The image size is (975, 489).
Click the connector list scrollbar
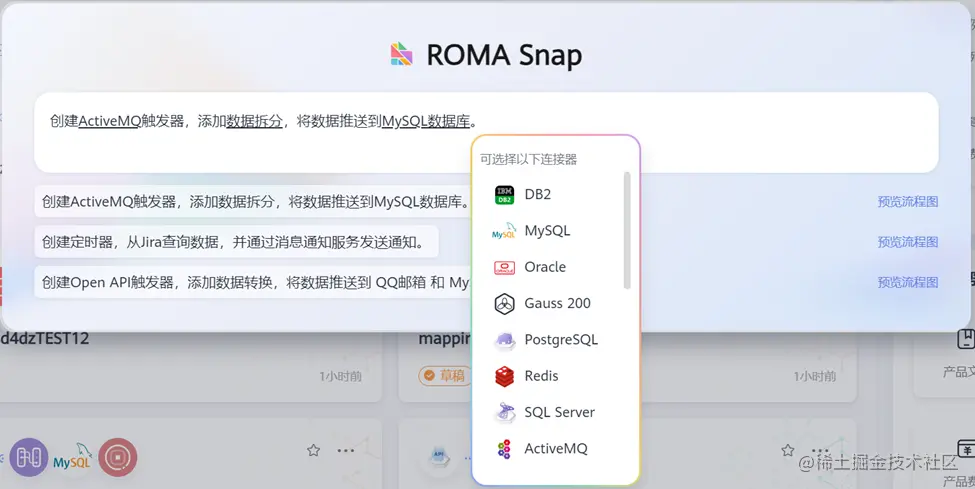coord(627,231)
